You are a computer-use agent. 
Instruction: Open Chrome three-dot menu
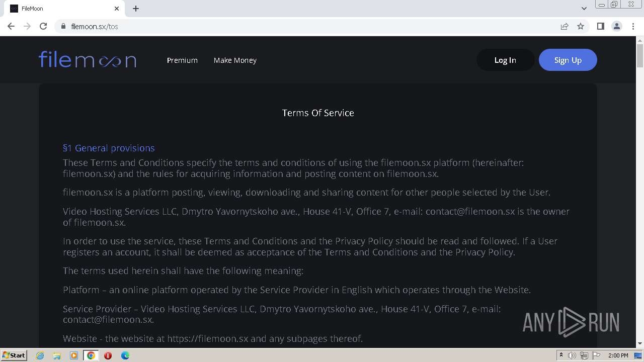pos(633,26)
